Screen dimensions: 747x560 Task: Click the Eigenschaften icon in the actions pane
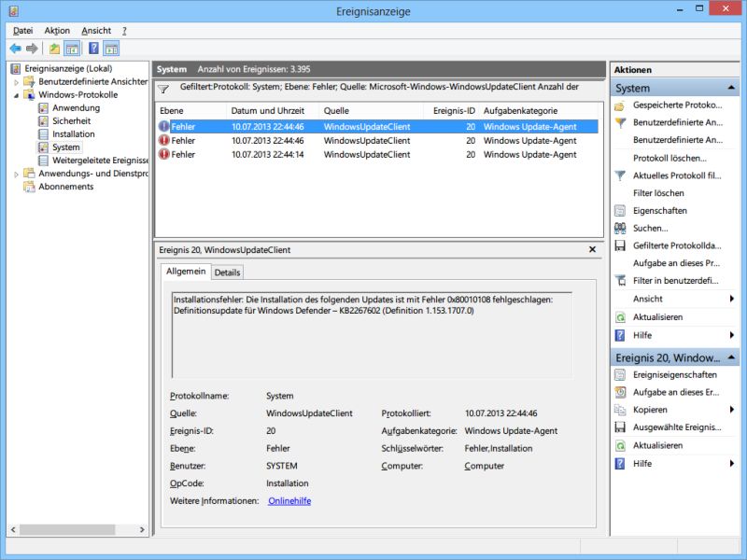pos(620,211)
